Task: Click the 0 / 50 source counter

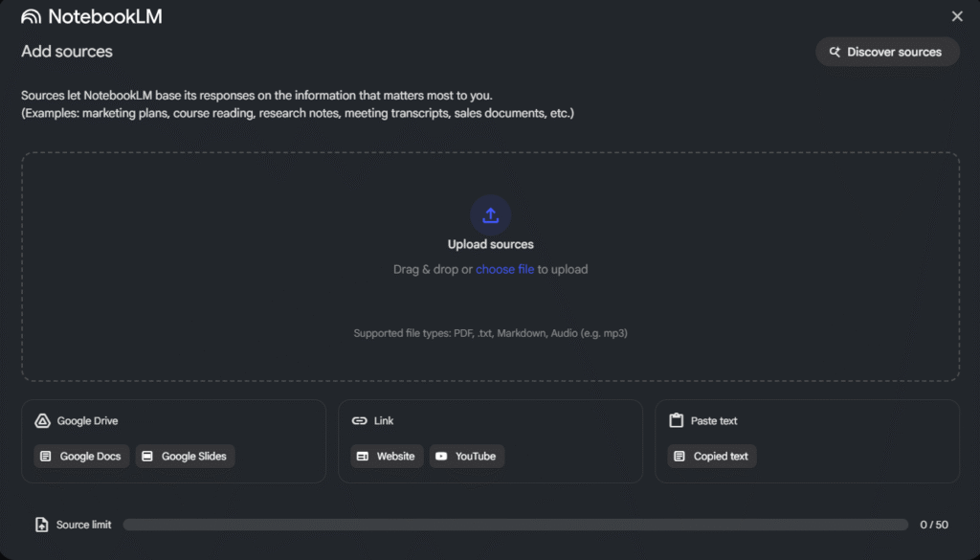Action: [x=933, y=525]
